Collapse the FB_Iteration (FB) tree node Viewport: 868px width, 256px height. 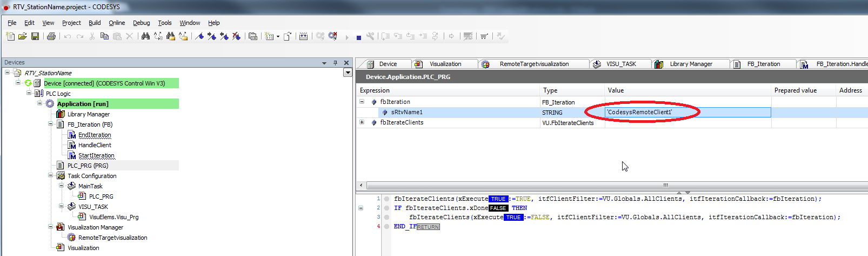pos(51,124)
